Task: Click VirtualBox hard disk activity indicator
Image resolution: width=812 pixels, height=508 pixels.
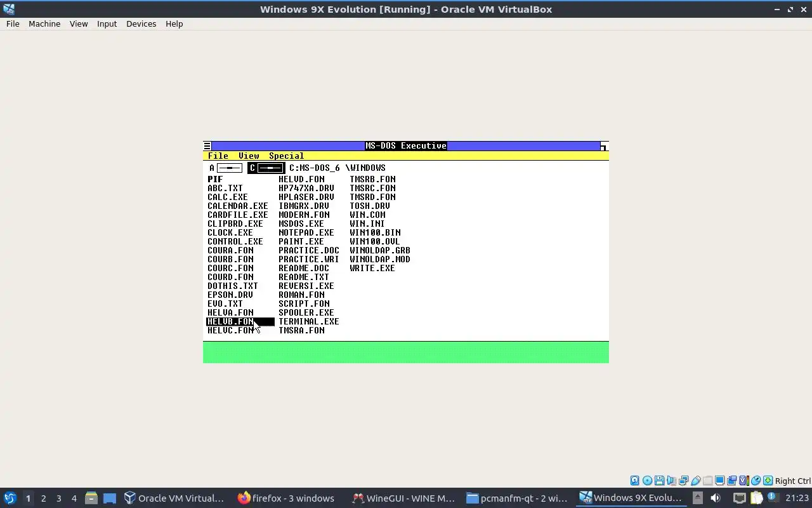Action: click(x=634, y=481)
